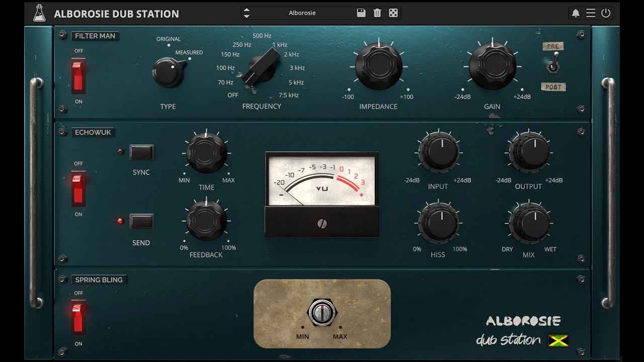Select the 3 kHz frequency label

[297, 68]
